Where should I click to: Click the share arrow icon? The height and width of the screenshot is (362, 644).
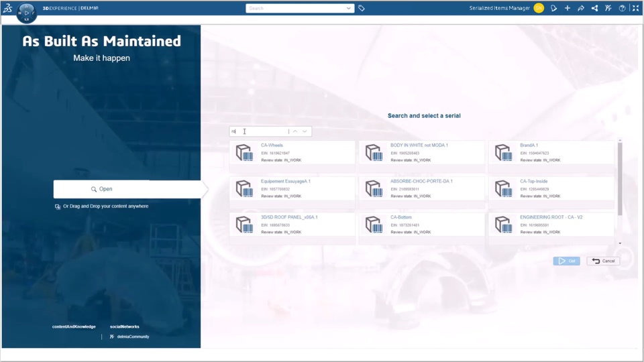pos(581,8)
